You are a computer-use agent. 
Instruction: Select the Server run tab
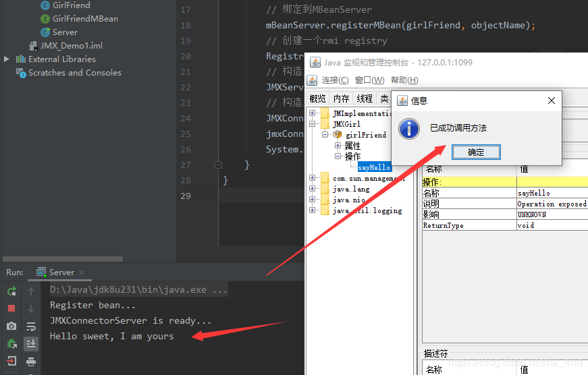(61, 272)
